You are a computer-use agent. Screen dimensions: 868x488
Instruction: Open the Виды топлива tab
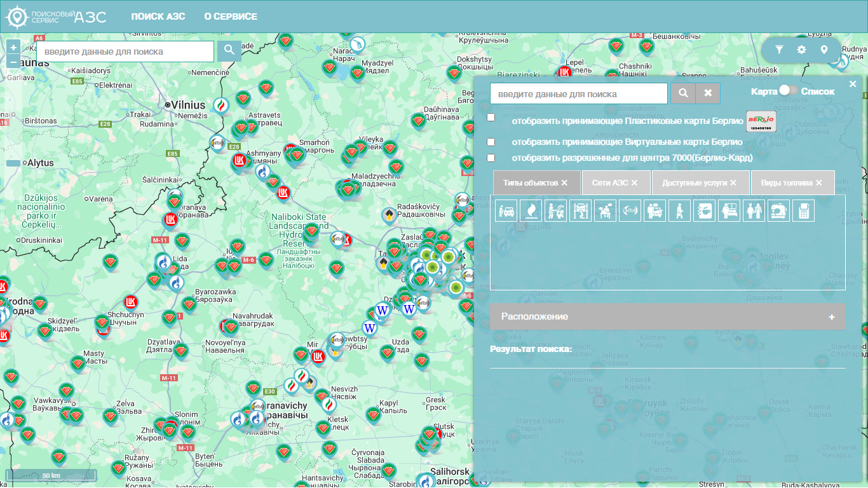pos(792,182)
